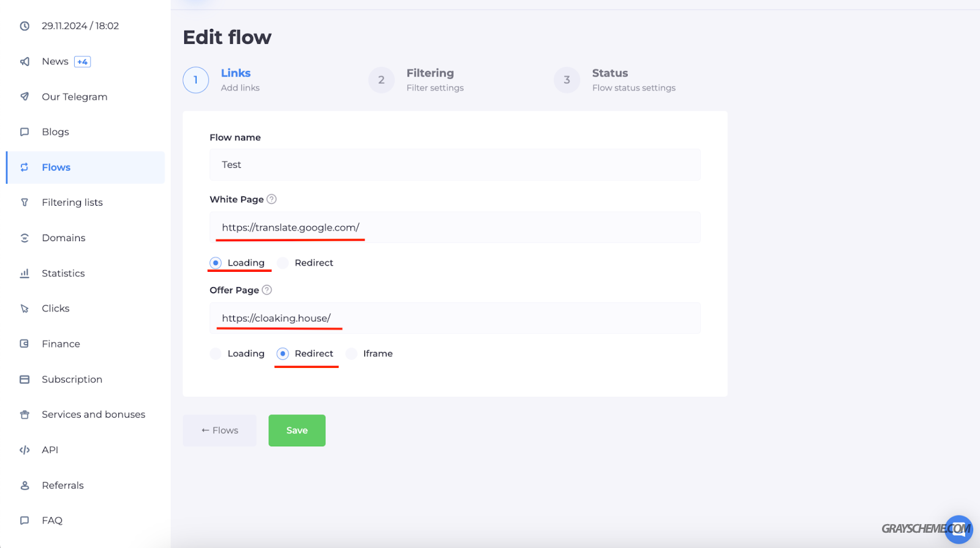Select Redirect for the Offer Page
Screen dimensions: 980x548
pos(282,353)
